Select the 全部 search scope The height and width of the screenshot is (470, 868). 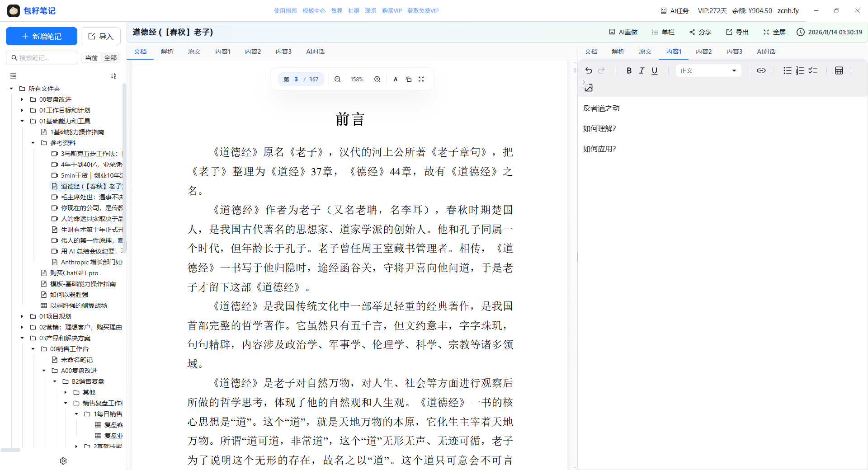click(x=110, y=58)
